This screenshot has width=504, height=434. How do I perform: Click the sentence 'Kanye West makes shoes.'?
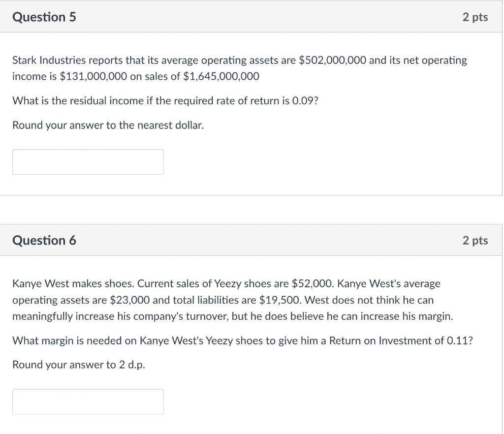[73, 283]
